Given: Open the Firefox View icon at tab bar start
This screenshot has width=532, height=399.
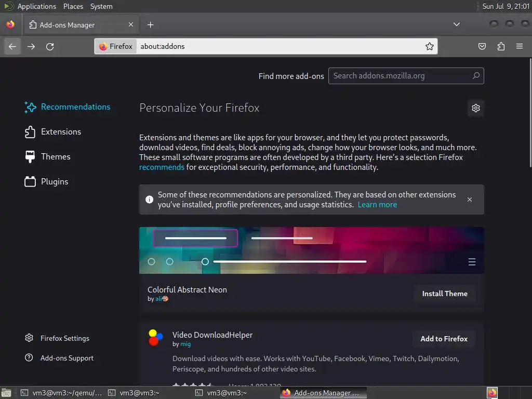Looking at the screenshot, I should coord(10,24).
